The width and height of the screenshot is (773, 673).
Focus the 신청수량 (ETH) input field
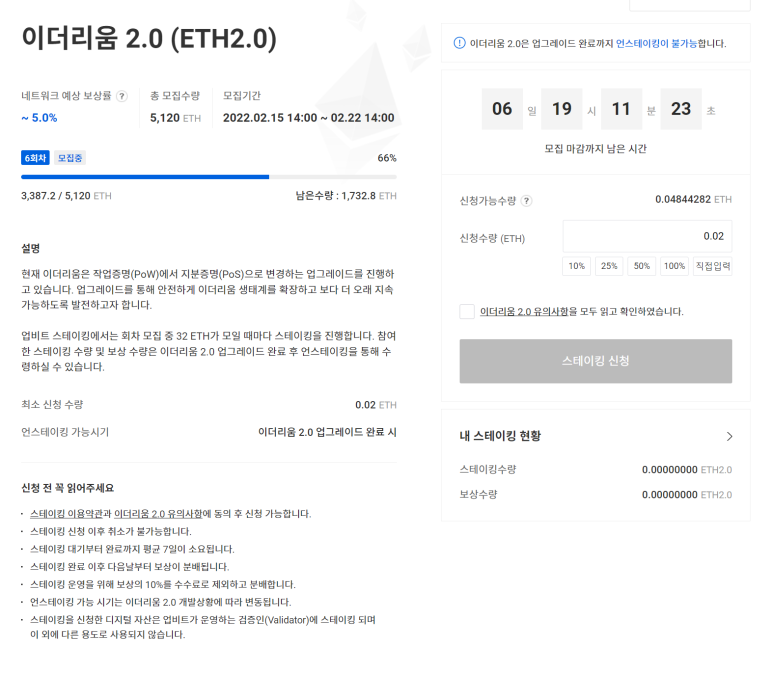click(647, 236)
